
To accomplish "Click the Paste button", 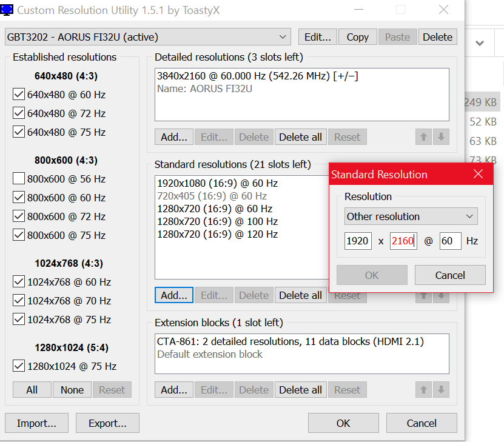I will [398, 37].
